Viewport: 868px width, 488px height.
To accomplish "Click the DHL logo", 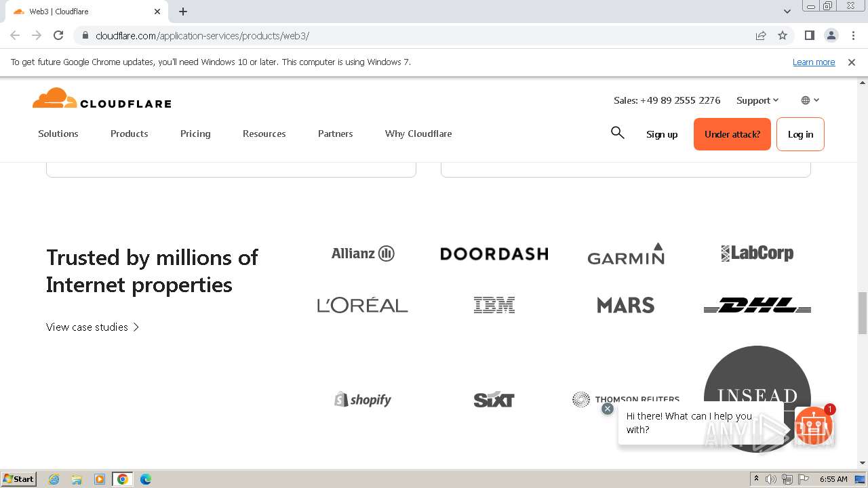I will click(x=757, y=305).
